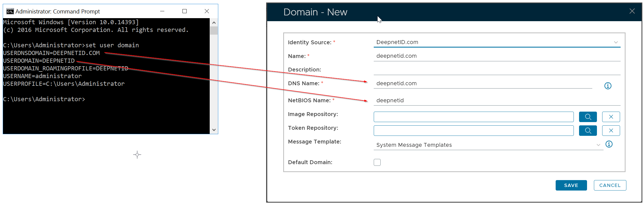
Task: Click the Description input field
Action: click(497, 70)
